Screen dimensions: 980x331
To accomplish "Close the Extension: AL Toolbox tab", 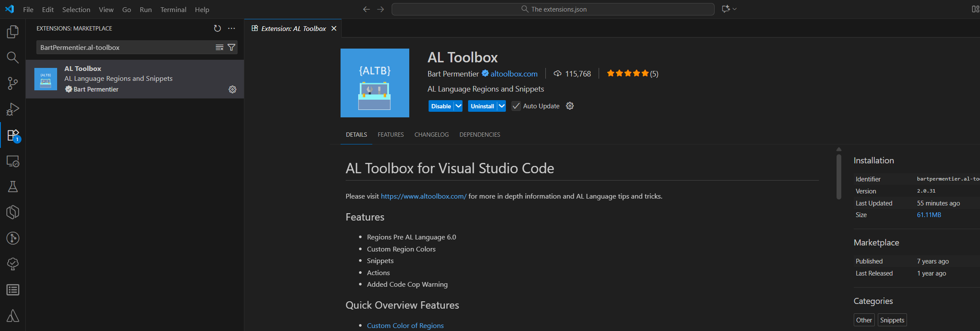I will click(334, 28).
